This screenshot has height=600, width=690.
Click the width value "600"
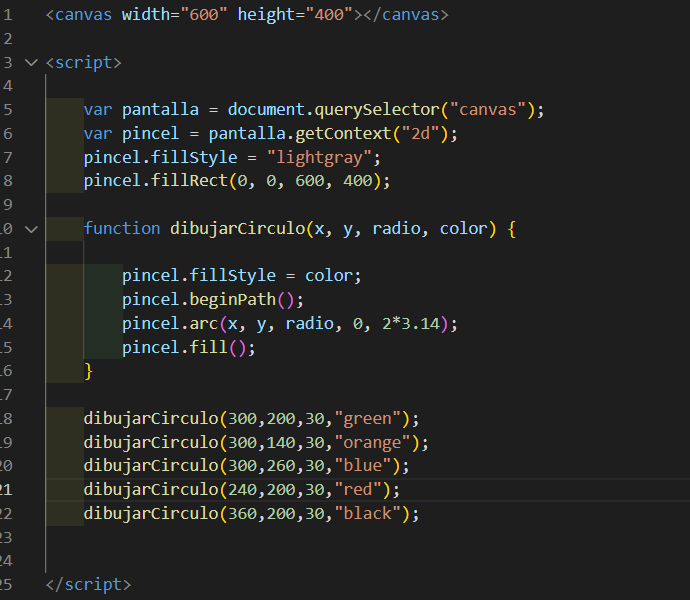point(203,15)
